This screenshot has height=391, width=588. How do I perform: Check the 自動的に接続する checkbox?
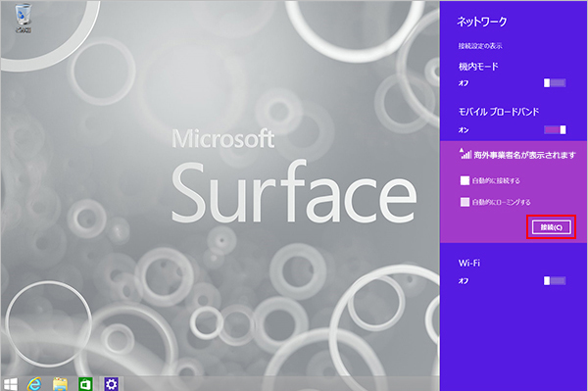(x=465, y=180)
